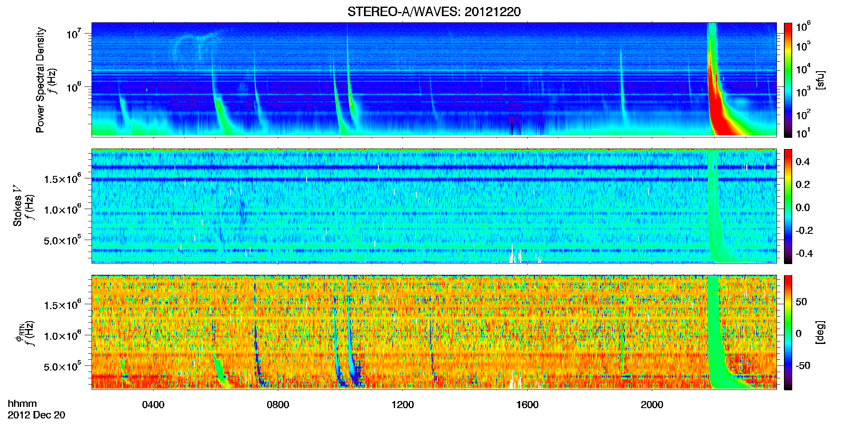
Task: Select the 0800 time tick label
Action: (278, 405)
